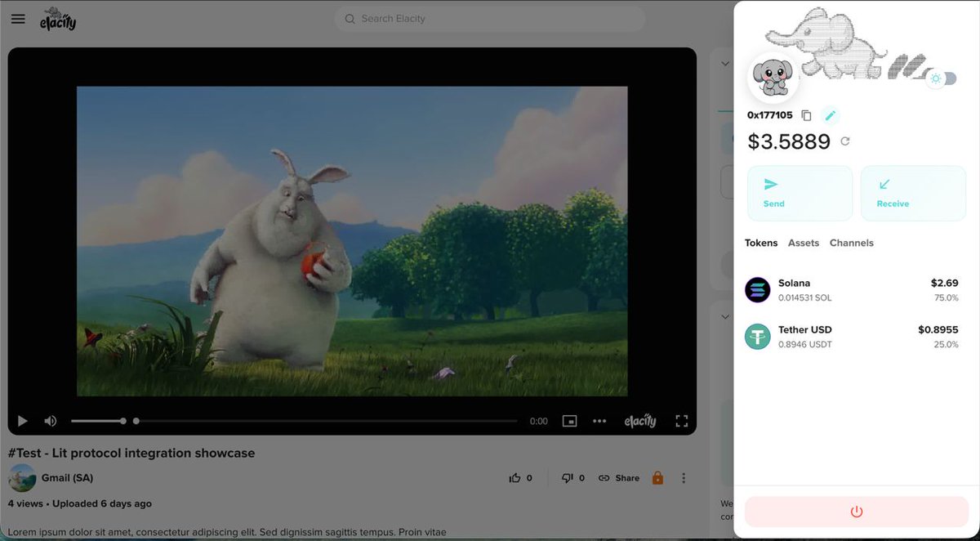
Task: Open the Gmail (SA) channel avatar
Action: (22, 478)
